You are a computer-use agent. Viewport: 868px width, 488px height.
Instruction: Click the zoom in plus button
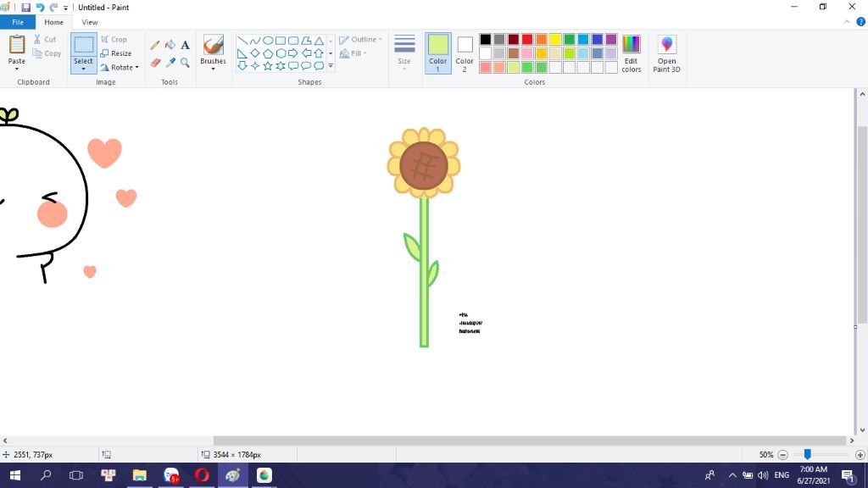[860, 455]
